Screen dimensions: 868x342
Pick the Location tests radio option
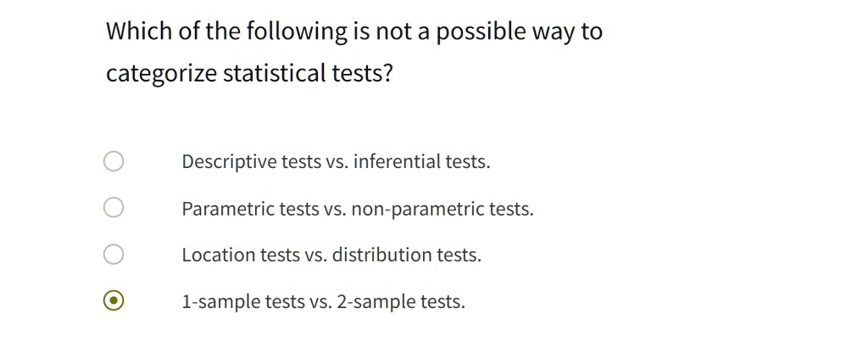point(114,255)
